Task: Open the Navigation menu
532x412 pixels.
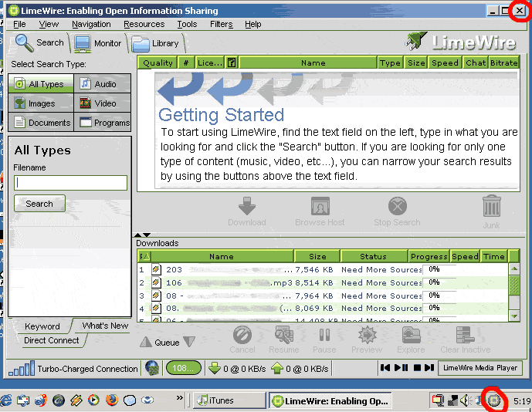Action: [91, 25]
